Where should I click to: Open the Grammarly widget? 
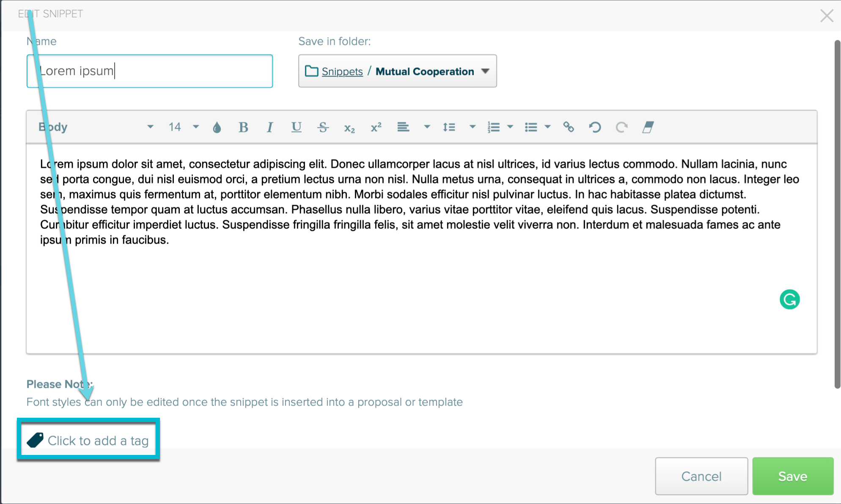[789, 299]
